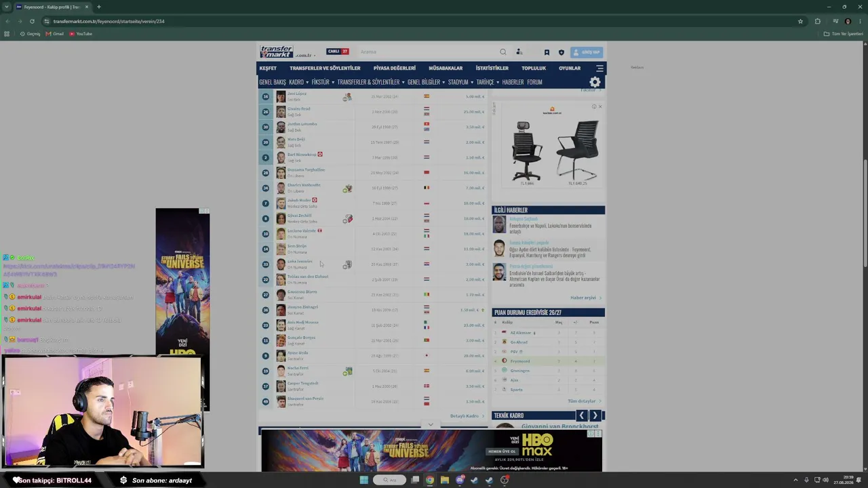This screenshot has height=488, width=868.
Task: Open Giovanni van Bronckhorst coach profile
Action: tap(560, 426)
